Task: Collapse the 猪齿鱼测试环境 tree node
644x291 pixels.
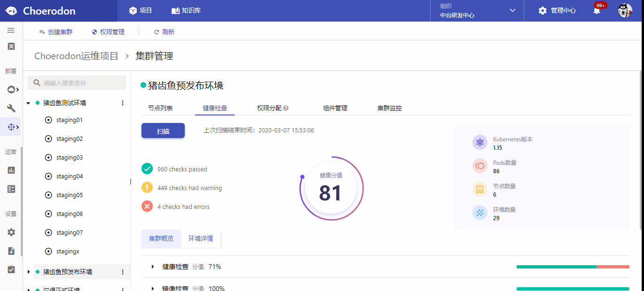Action: click(x=28, y=103)
